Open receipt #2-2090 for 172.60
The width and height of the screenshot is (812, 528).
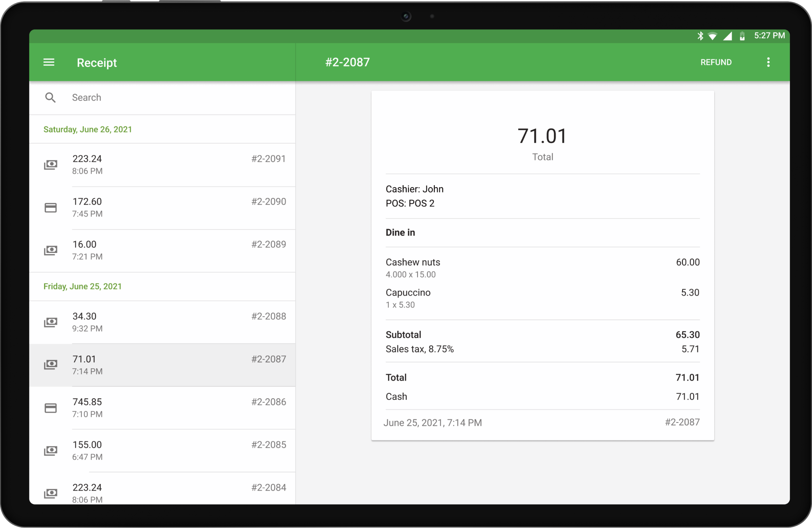tap(164, 208)
